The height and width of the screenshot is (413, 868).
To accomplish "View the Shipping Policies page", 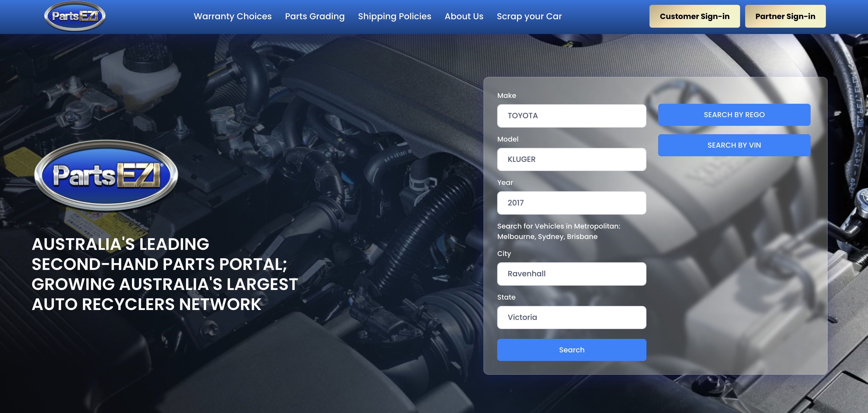I will click(395, 16).
